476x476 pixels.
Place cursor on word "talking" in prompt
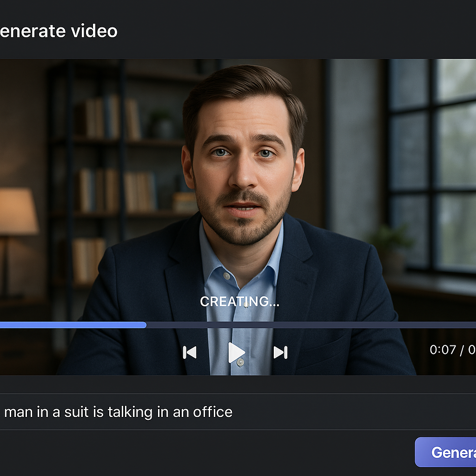pos(134,412)
